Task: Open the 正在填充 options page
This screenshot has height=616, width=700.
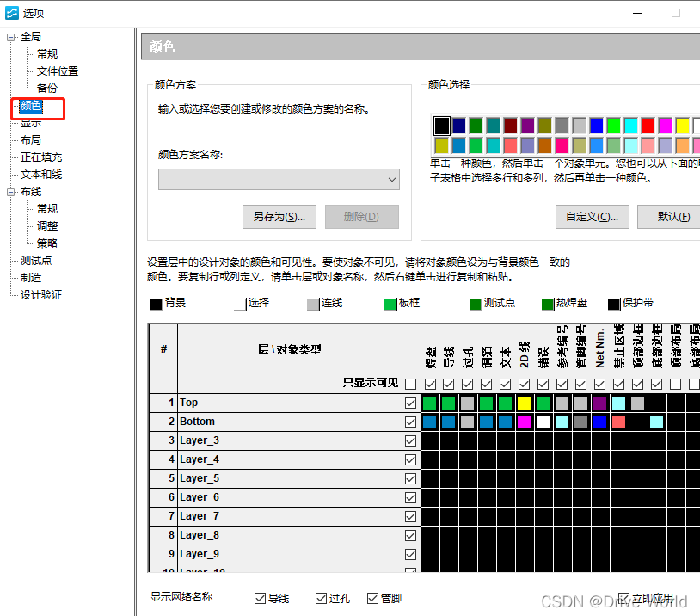Action: click(41, 157)
